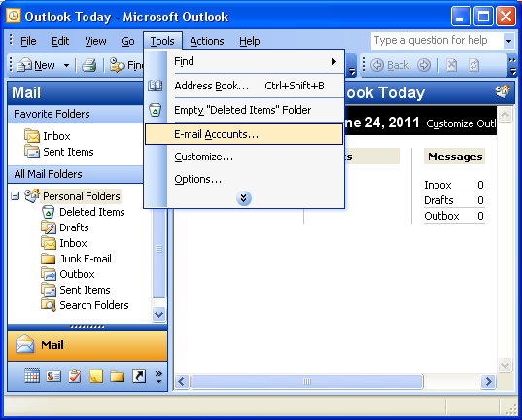
Task: Click Customize Outlook Today link
Action: point(462,123)
